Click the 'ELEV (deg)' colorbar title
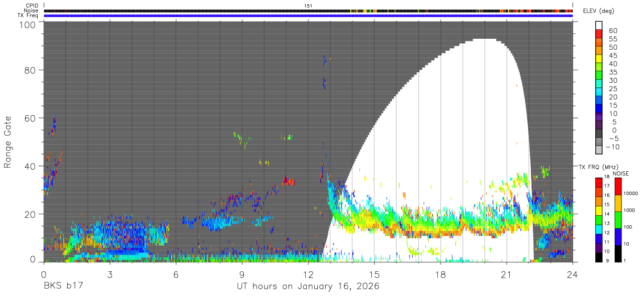Screen dimensions: 644x297 click(x=599, y=11)
